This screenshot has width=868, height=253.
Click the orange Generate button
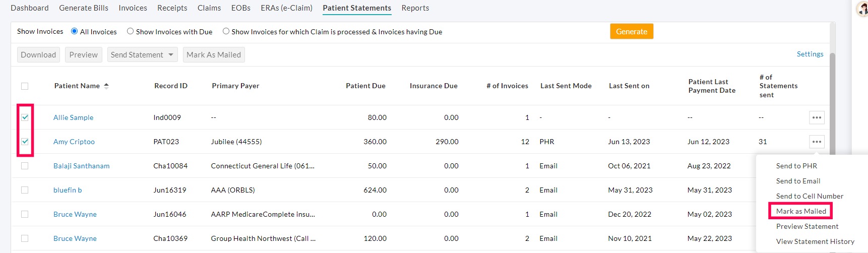tap(632, 31)
